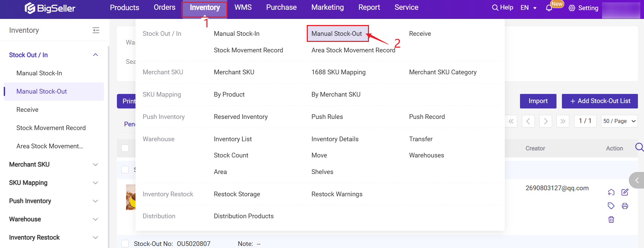Screen dimensions: 644x248
Task: Click the edit pencil icon in Action column
Action: click(625, 192)
